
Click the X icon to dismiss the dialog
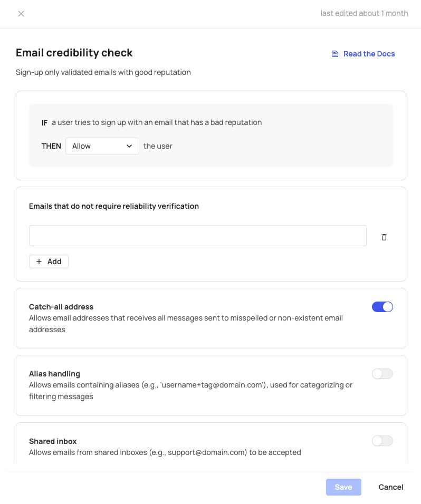[x=21, y=14]
